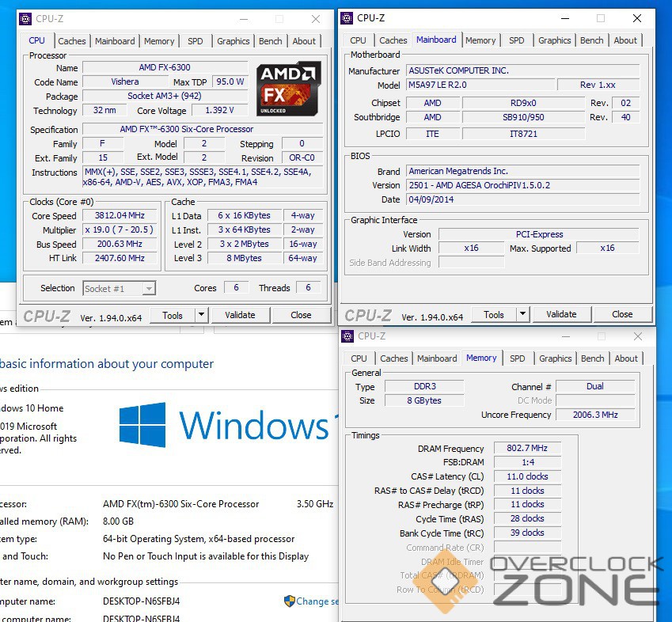The width and height of the screenshot is (672, 622).
Task: Click the Windows logo in System panel
Action: (x=142, y=425)
